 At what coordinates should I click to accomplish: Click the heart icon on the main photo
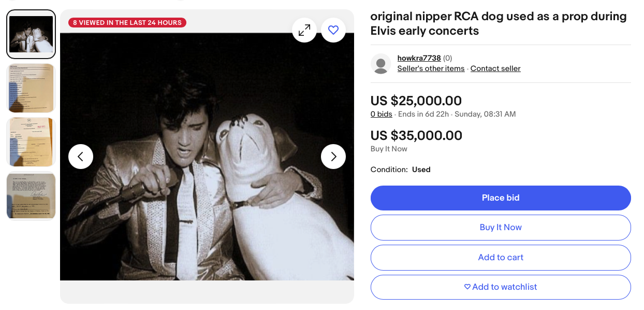(x=333, y=30)
